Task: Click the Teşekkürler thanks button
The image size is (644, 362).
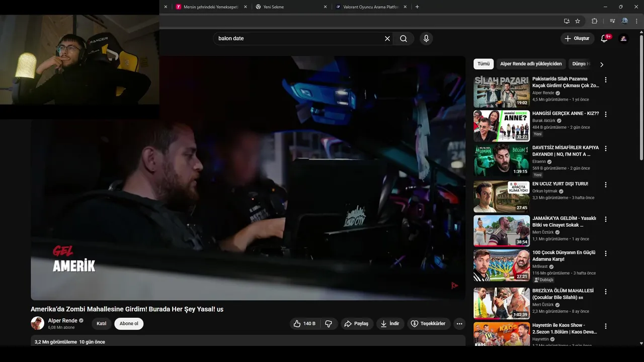Action: coord(429,324)
